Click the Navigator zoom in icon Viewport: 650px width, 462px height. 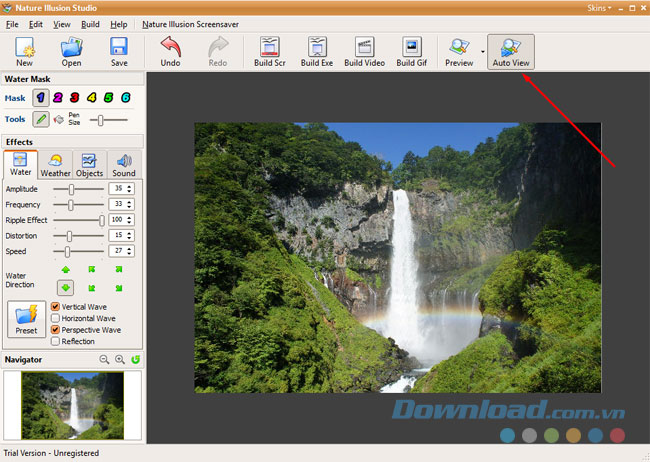pos(120,359)
